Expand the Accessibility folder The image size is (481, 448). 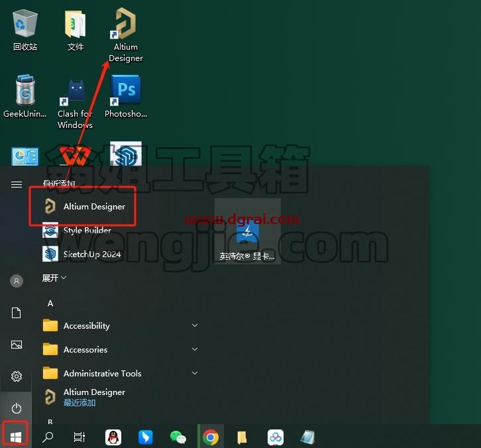point(121,325)
